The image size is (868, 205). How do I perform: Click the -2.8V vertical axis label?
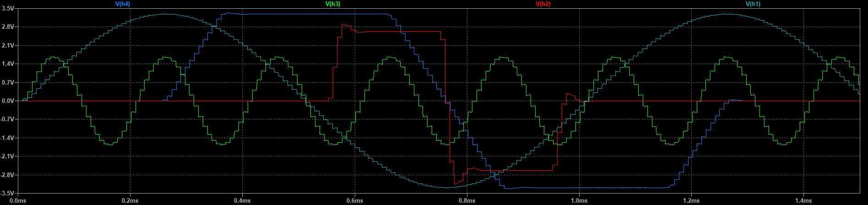pos(7,175)
